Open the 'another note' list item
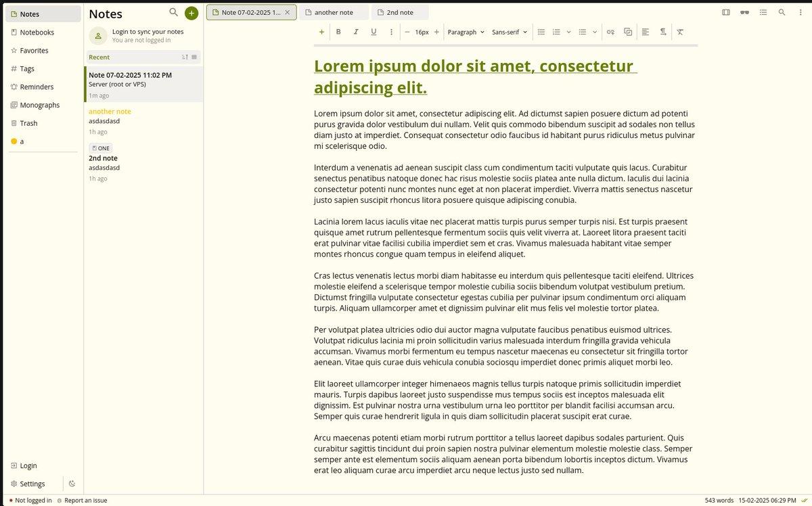The height and width of the screenshot is (506, 812). (x=143, y=120)
